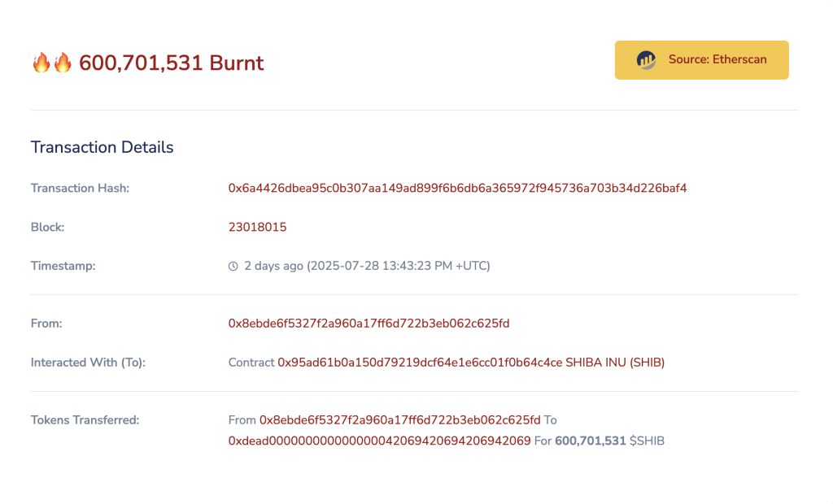Click the Block label
The image size is (833, 504).
47,227
